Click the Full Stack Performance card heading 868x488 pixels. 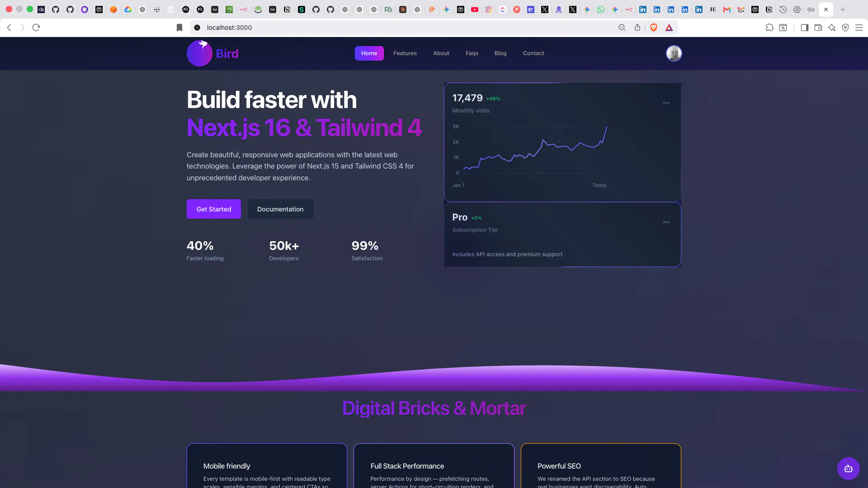coord(407,466)
